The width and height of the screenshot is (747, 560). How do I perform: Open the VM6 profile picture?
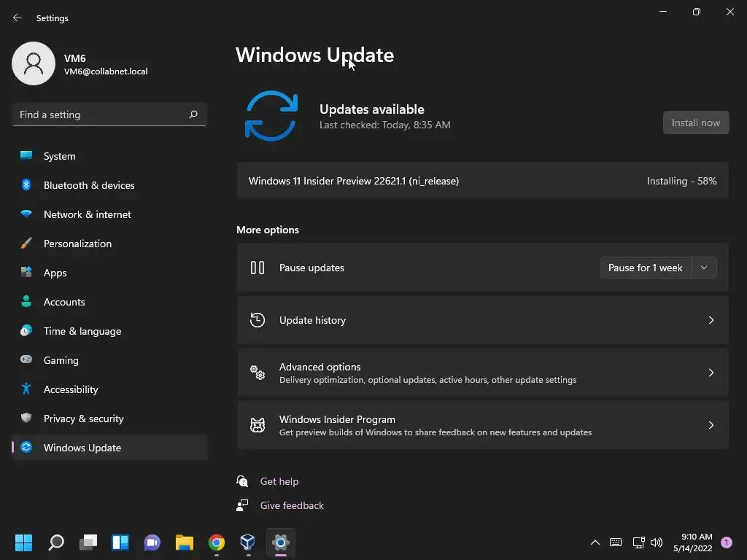point(34,63)
